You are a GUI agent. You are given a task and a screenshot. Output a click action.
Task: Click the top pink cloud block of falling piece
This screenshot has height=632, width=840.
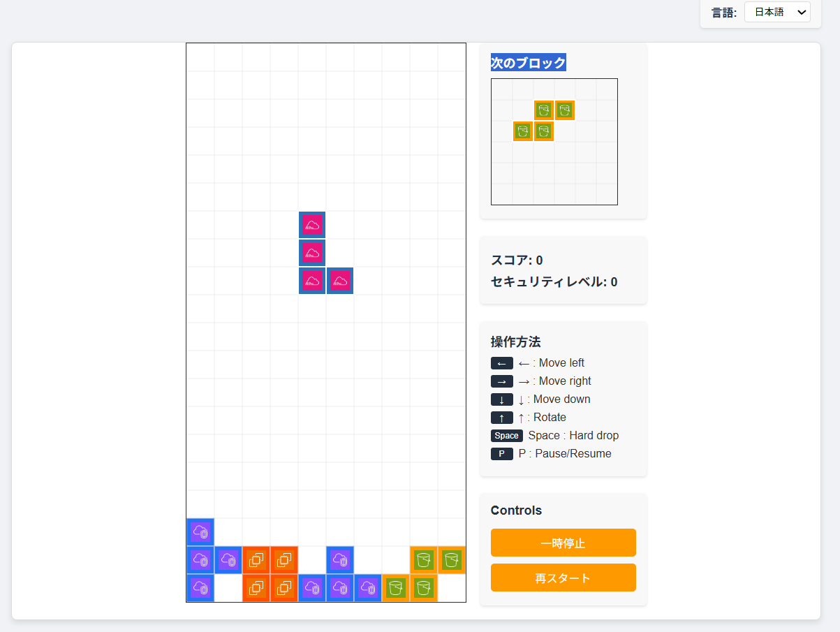tap(312, 225)
